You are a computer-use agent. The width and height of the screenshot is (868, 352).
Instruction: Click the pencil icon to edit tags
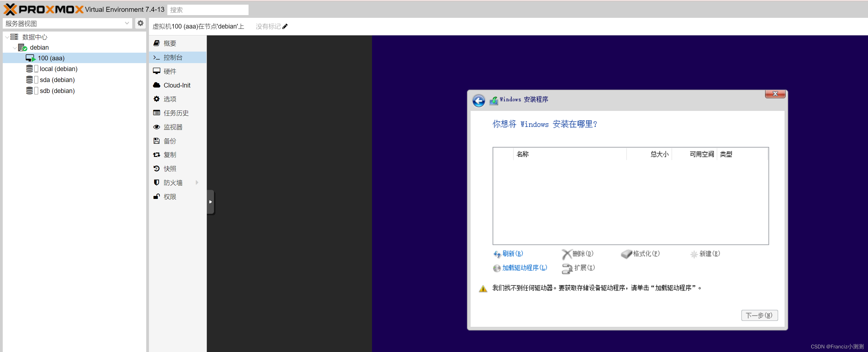coord(285,26)
